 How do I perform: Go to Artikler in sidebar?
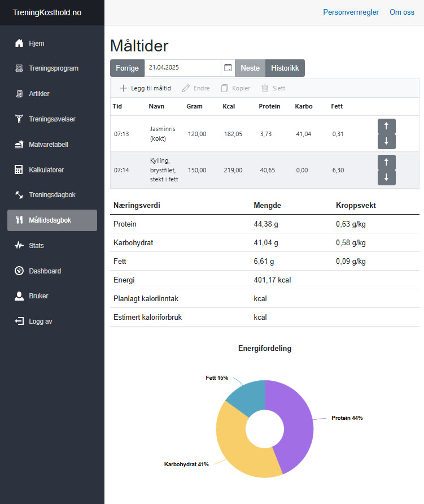[52, 94]
